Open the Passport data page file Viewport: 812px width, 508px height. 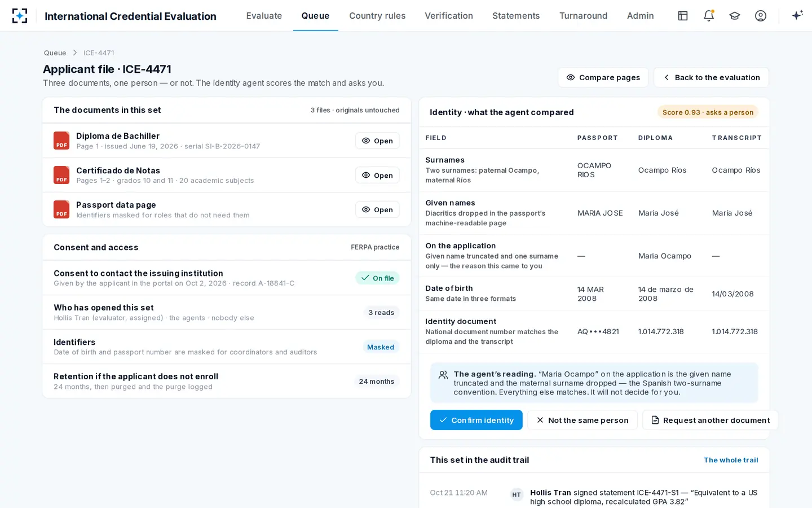pyautogui.click(x=377, y=209)
